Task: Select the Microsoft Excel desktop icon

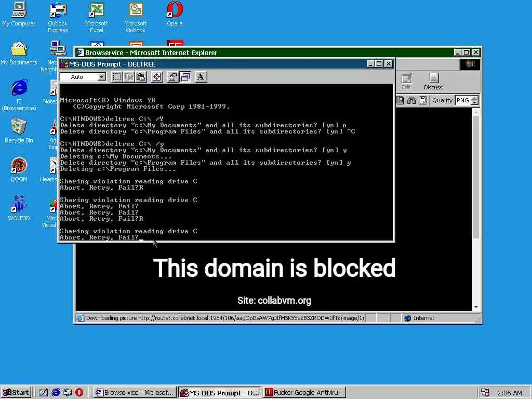Action: coord(97,18)
